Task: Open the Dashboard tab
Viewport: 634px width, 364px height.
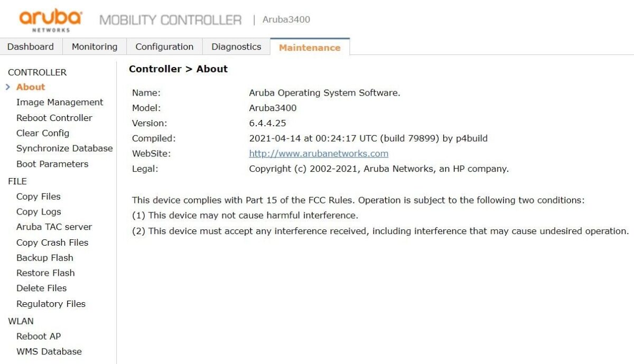Action: pos(31,46)
